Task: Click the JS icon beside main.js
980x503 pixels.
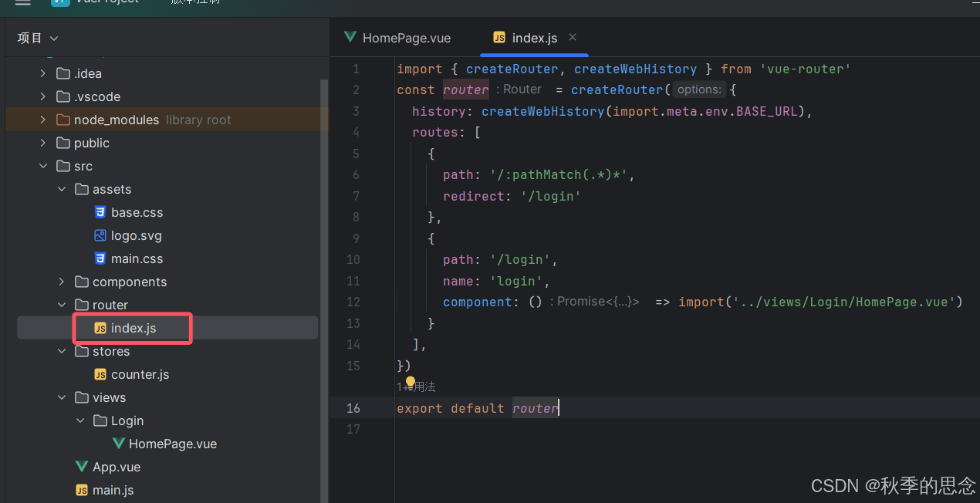Action: (x=82, y=490)
